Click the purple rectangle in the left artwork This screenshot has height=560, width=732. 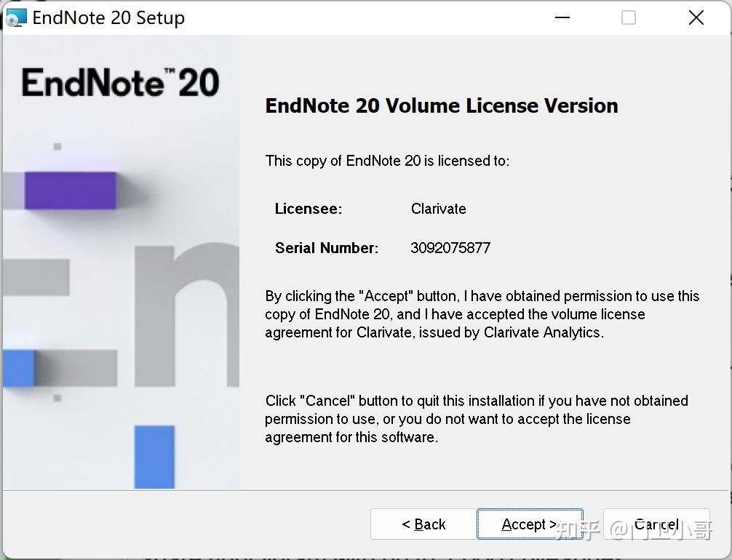pos(68,191)
